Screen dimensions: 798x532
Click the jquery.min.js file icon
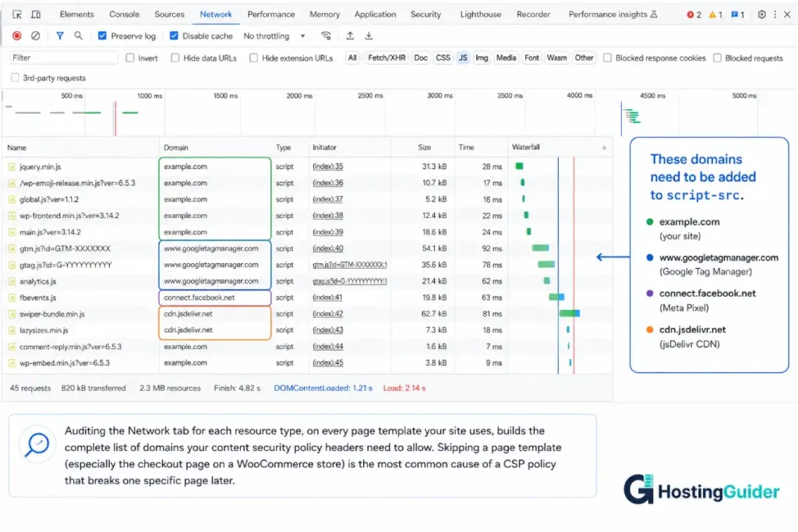12,167
